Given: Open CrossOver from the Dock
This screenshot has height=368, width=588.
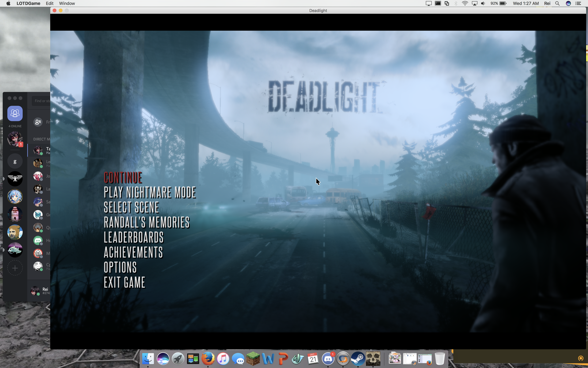Looking at the screenshot, I should coord(343,358).
